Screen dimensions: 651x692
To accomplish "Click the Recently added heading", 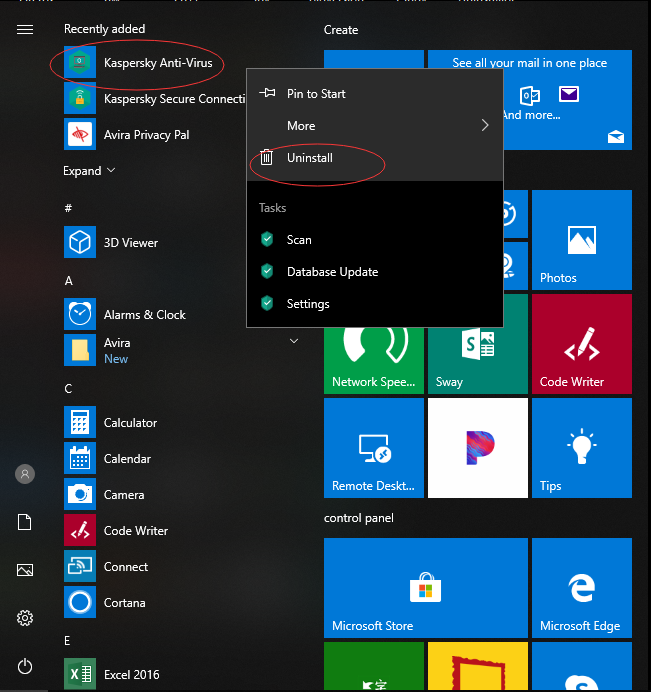I will coord(105,29).
